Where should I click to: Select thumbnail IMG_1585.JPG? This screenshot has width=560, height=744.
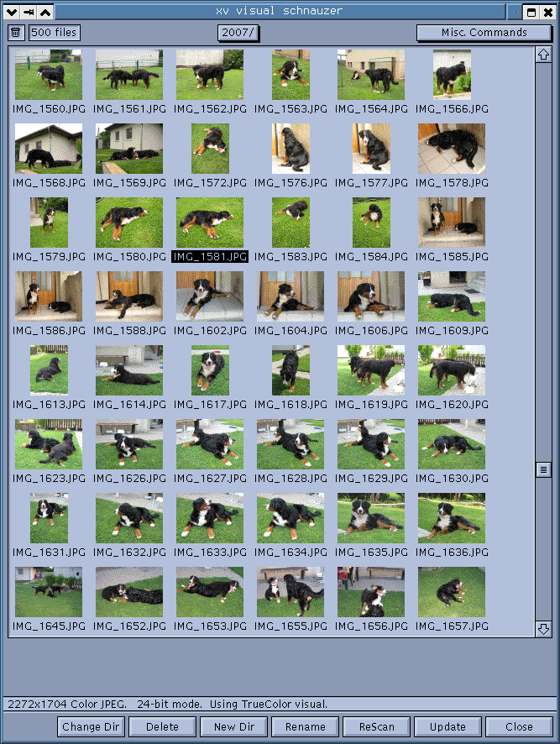click(452, 223)
